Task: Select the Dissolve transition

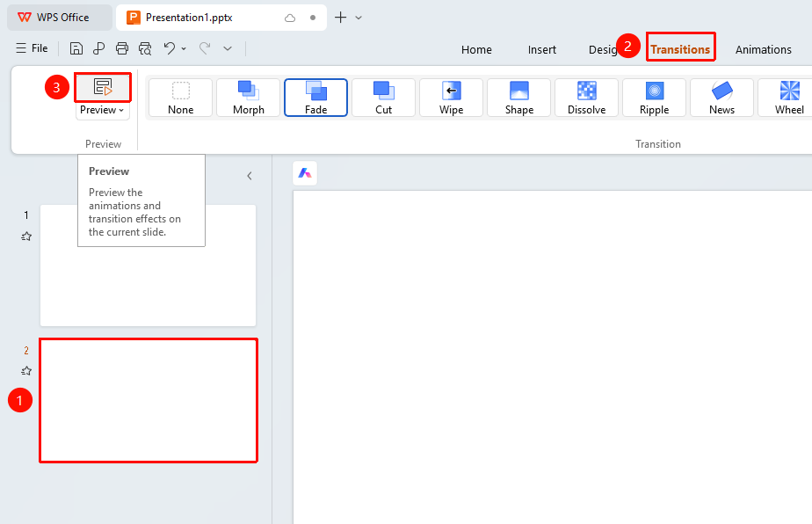Action: pyautogui.click(x=587, y=98)
